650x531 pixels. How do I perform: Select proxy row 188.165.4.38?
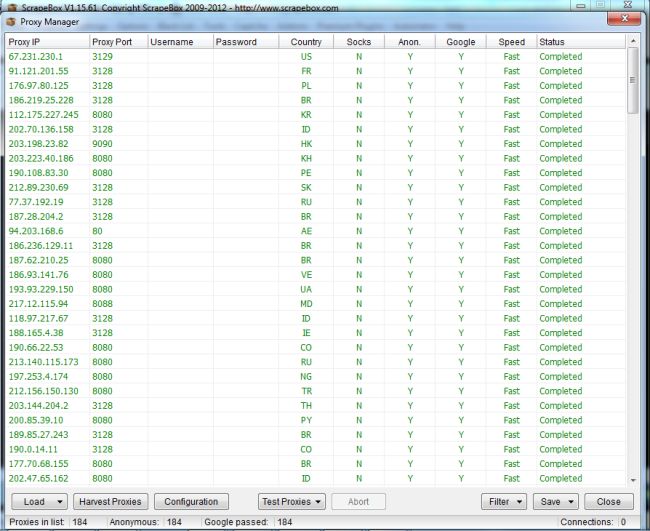(x=315, y=333)
